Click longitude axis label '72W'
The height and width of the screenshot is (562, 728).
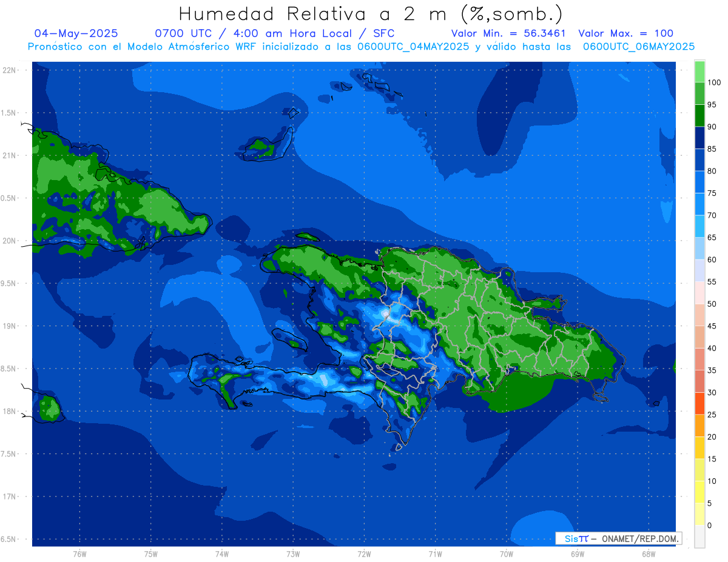(364, 554)
